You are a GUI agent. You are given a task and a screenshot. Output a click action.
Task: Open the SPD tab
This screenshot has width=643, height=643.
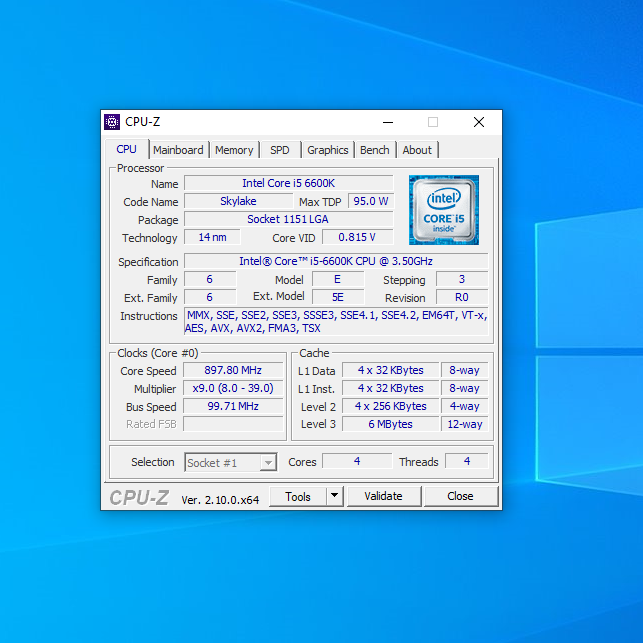point(280,150)
